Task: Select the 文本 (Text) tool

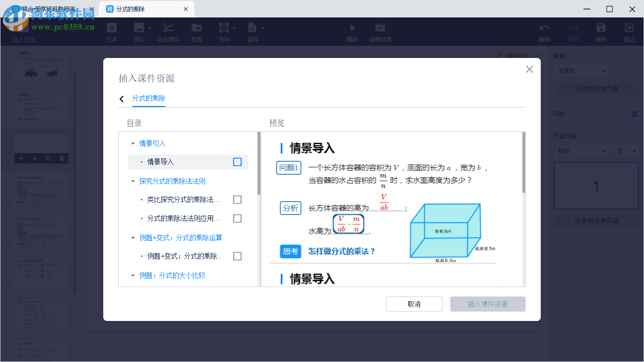Action: pyautogui.click(x=112, y=31)
